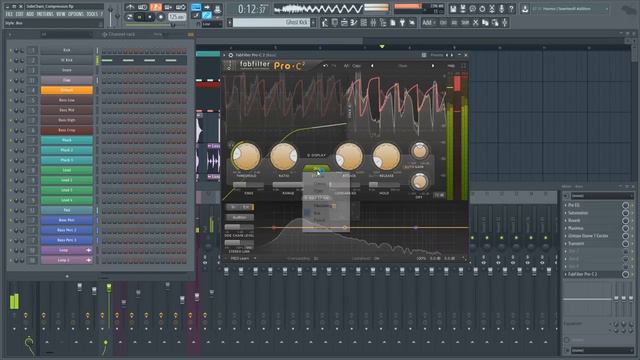Click the question mark help icon
640x360 pixels.
click(x=511, y=9)
